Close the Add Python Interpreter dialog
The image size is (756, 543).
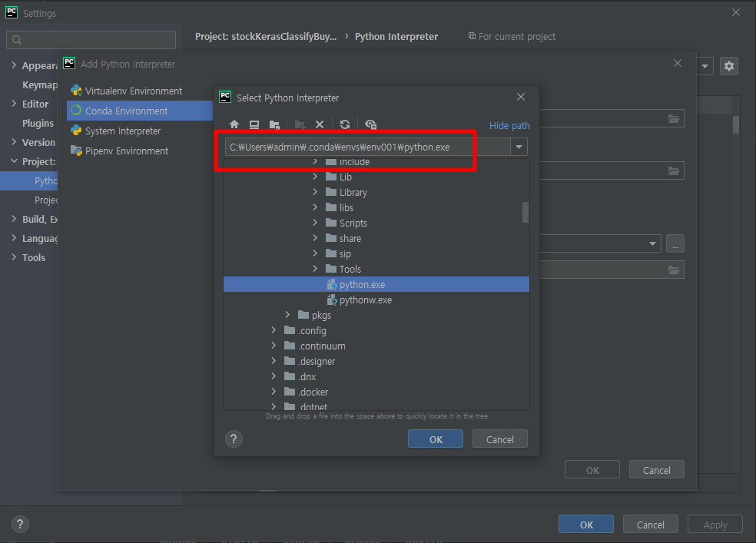coord(678,63)
